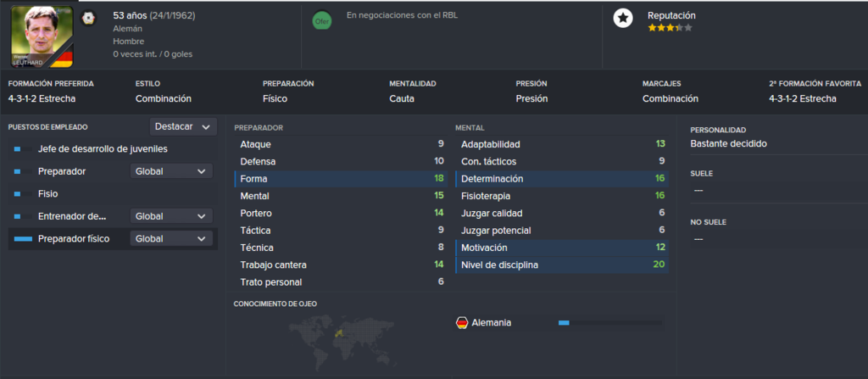Viewport: 868px width, 379px height.
Task: Click the Alemania flag icon
Action: 462,322
